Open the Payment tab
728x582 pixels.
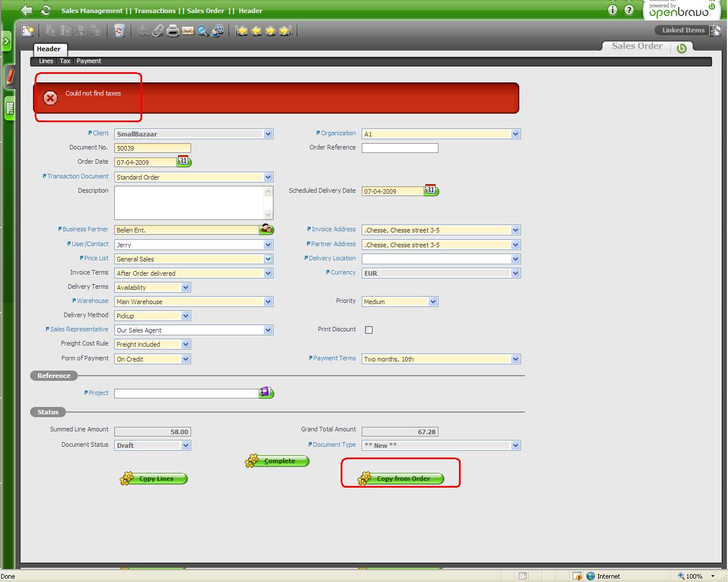pyautogui.click(x=89, y=61)
